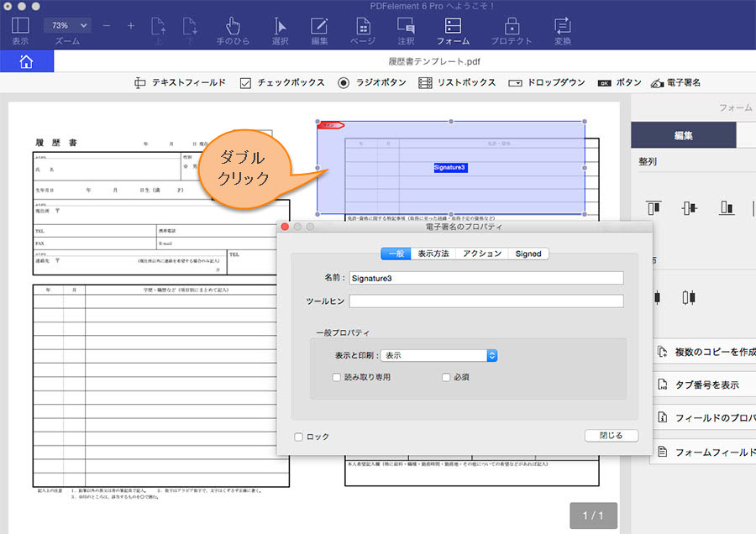Enable the 読み取り専用 checkbox

click(x=337, y=377)
